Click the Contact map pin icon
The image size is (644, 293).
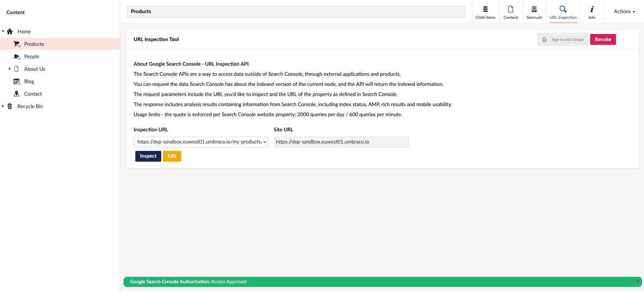tap(16, 94)
